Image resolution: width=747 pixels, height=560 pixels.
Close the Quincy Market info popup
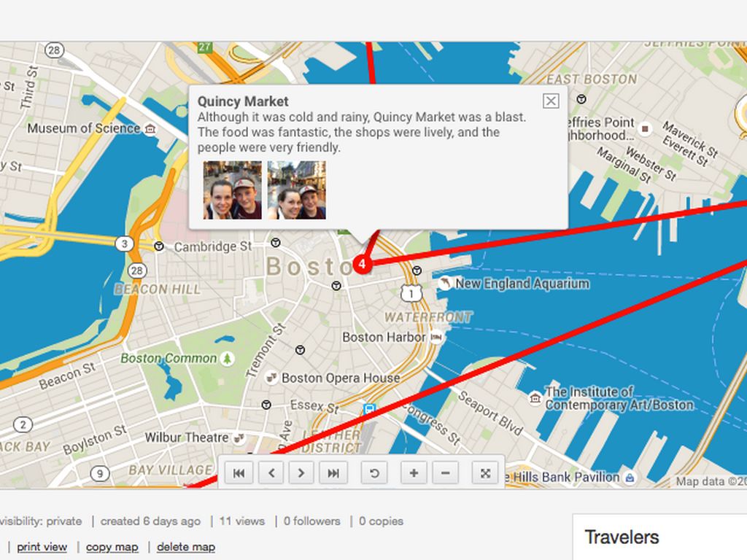pyautogui.click(x=551, y=101)
